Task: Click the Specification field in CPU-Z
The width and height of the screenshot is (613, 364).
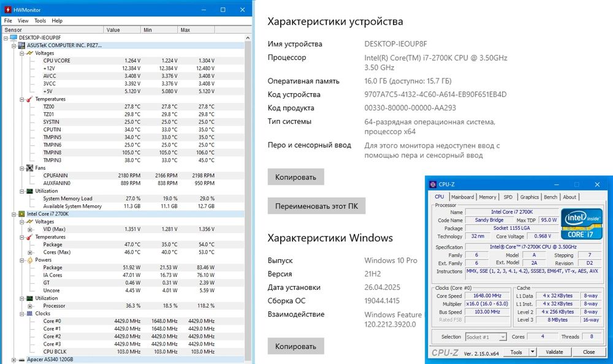Action: [x=533, y=247]
